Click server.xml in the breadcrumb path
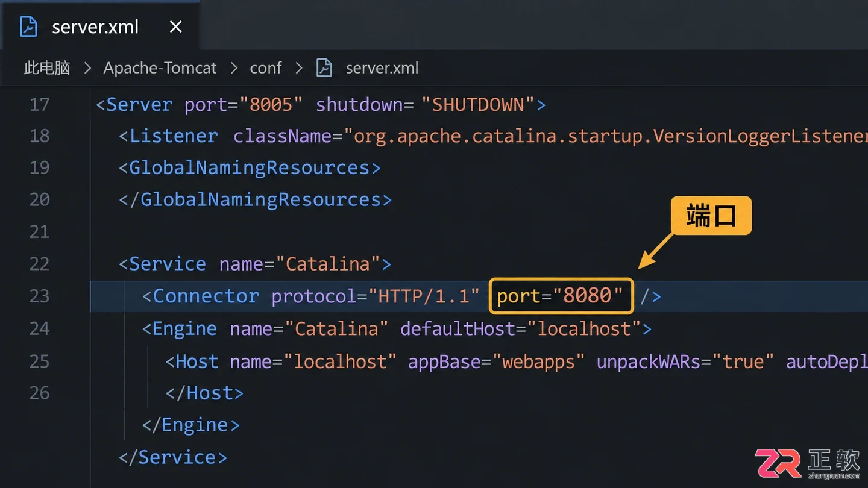The height and width of the screenshot is (488, 868). pos(382,68)
